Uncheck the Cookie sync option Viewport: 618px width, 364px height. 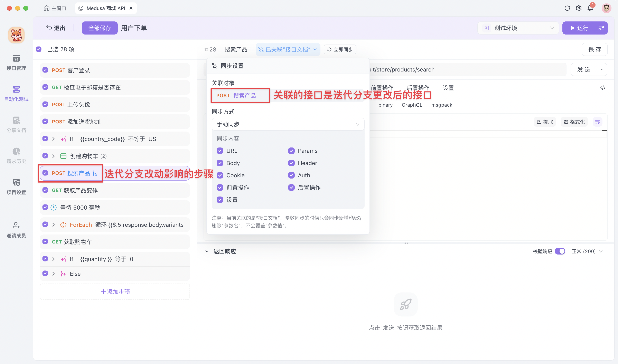(220, 175)
